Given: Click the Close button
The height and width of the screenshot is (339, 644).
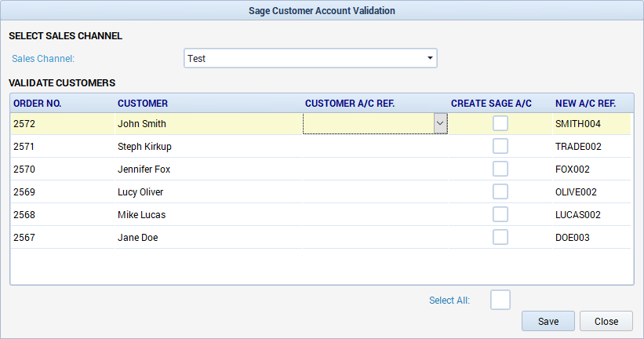Looking at the screenshot, I should pos(606,321).
